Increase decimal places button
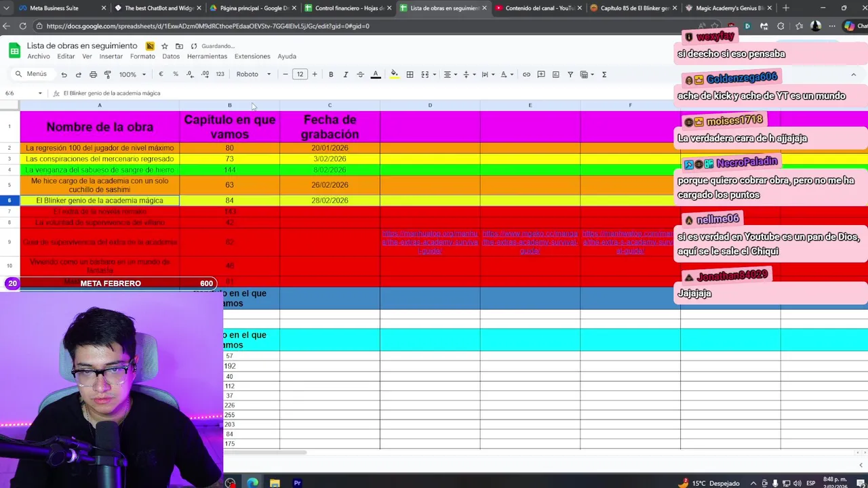Screen dimensions: 868x488 click(x=205, y=75)
